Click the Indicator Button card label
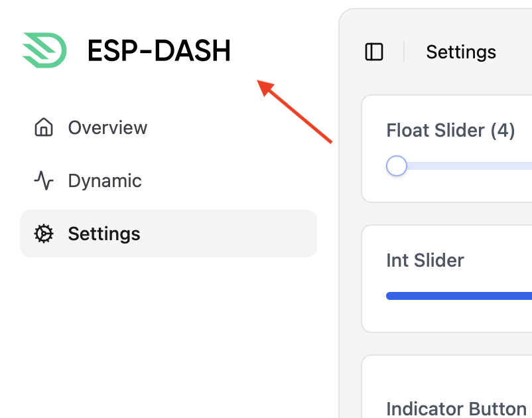Viewport: 532px width, 418px height. tap(456, 409)
